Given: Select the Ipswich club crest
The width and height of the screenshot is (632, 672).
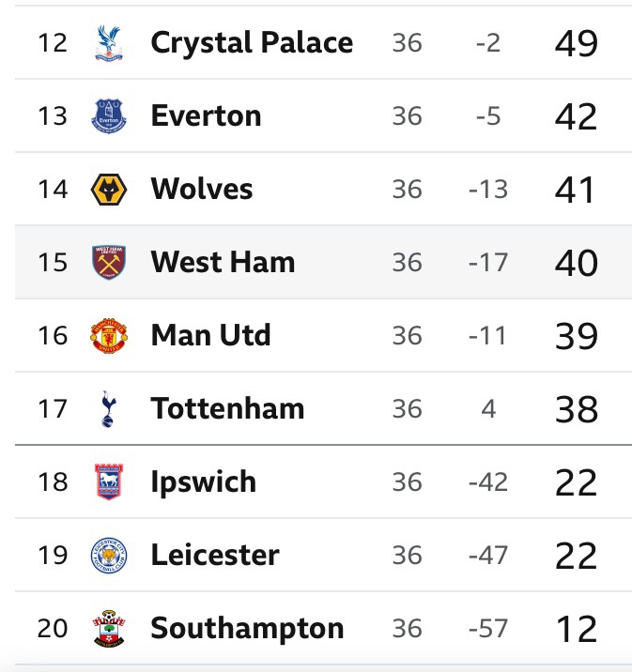Looking at the screenshot, I should coord(108,482).
